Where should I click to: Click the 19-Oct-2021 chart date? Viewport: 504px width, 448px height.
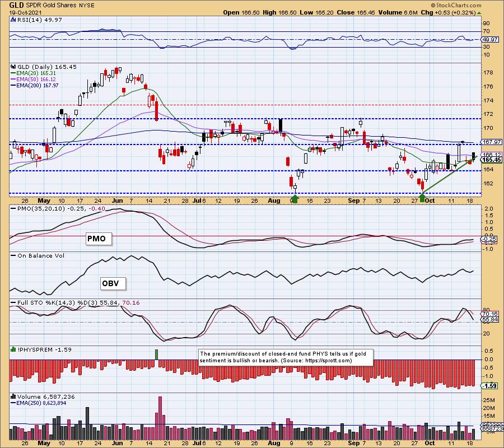pos(25,12)
